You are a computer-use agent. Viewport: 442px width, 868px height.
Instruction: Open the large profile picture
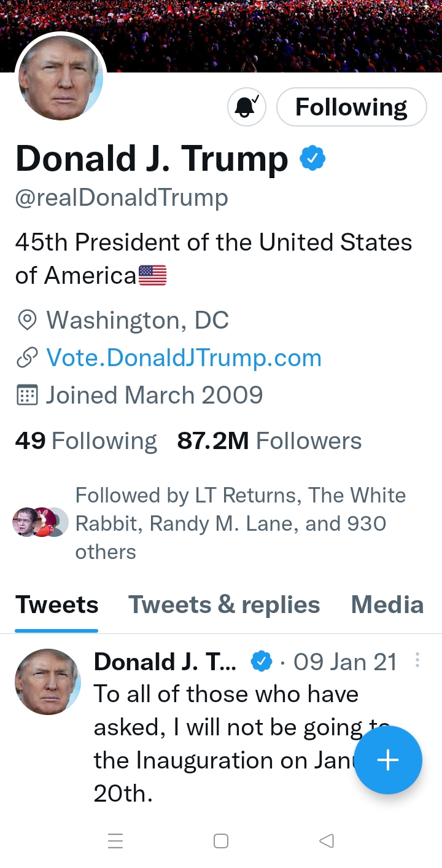(x=61, y=78)
